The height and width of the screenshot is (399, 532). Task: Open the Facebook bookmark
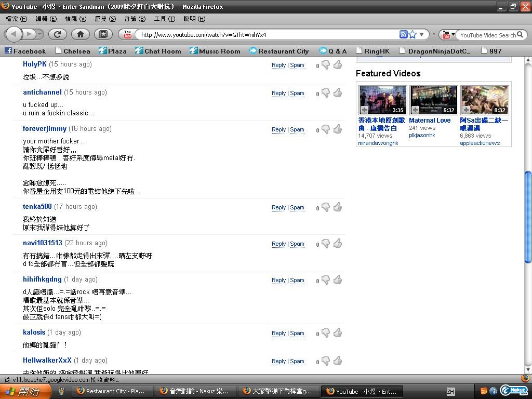[x=25, y=51]
